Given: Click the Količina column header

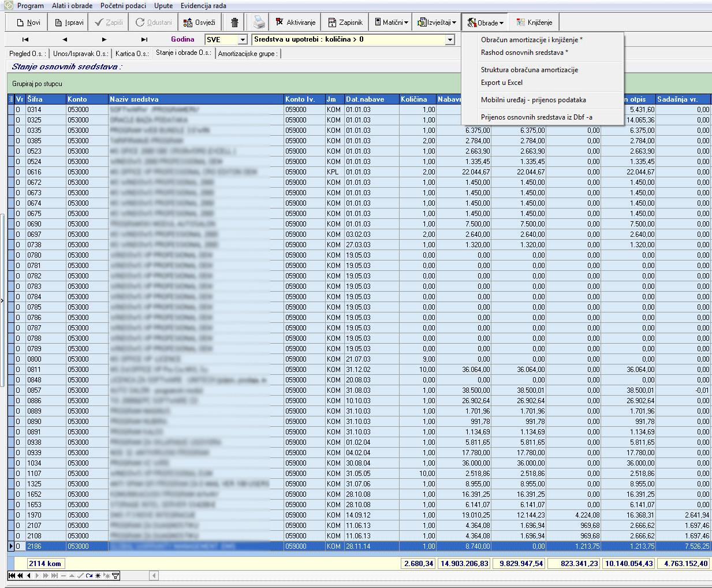Looking at the screenshot, I should 418,99.
